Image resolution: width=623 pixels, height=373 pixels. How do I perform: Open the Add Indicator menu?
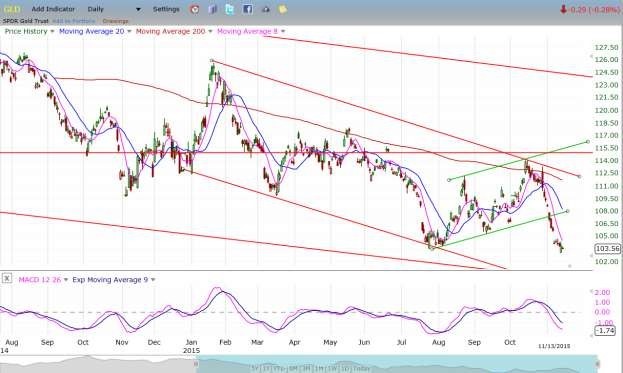[53, 9]
